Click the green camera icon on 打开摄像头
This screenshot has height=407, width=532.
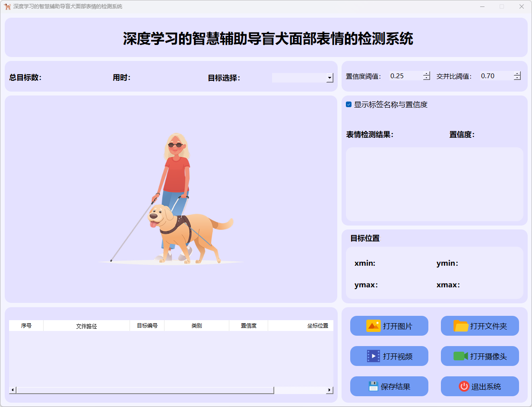[x=460, y=356]
